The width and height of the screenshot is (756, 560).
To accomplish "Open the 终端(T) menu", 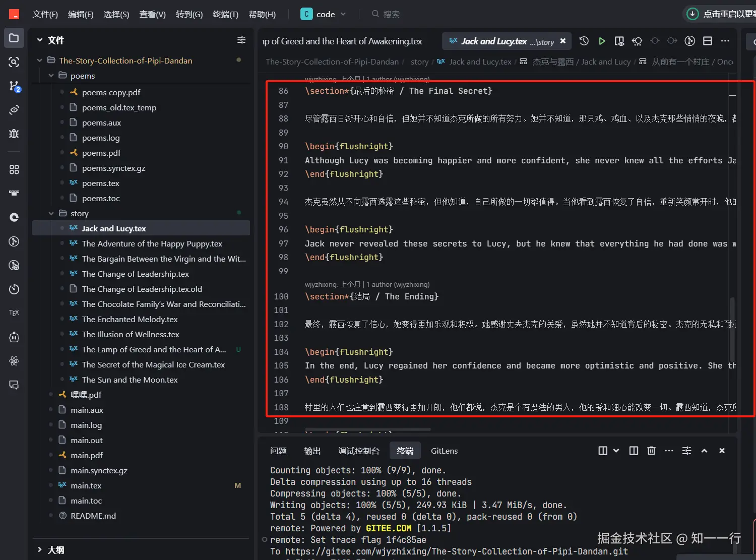I will coord(225,14).
